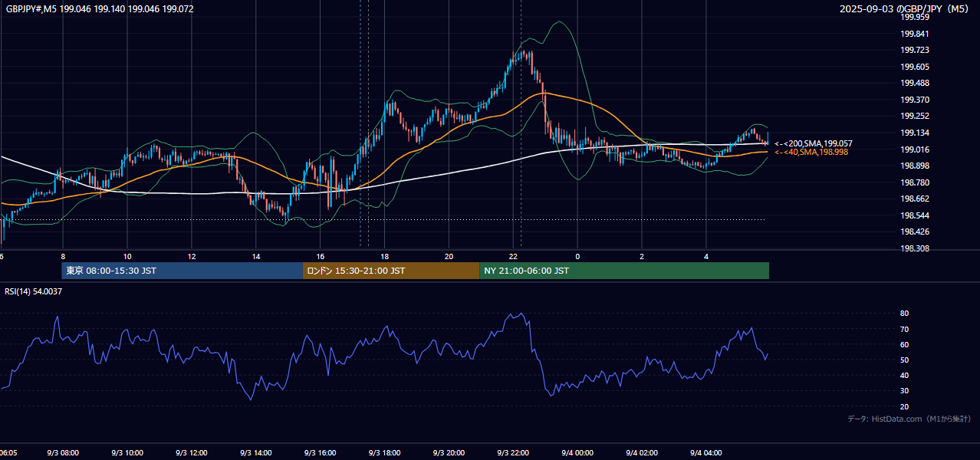Click the RSI(14) 54.0037 indicator label

pyautogui.click(x=34, y=291)
